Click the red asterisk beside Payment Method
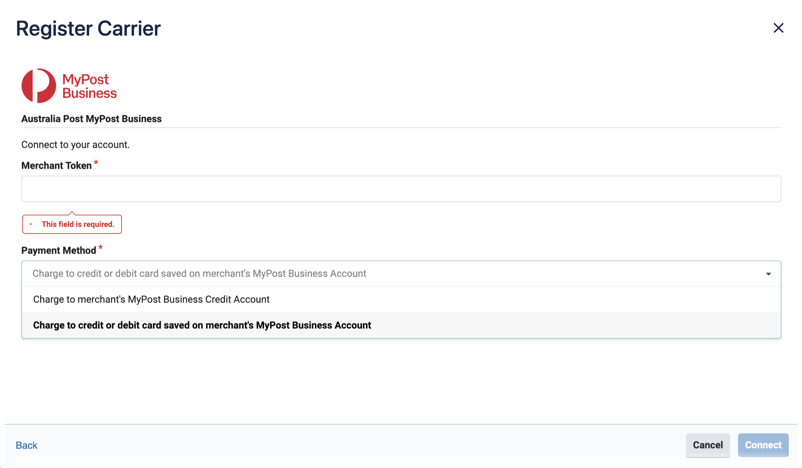The height and width of the screenshot is (468, 802). pyautogui.click(x=100, y=248)
